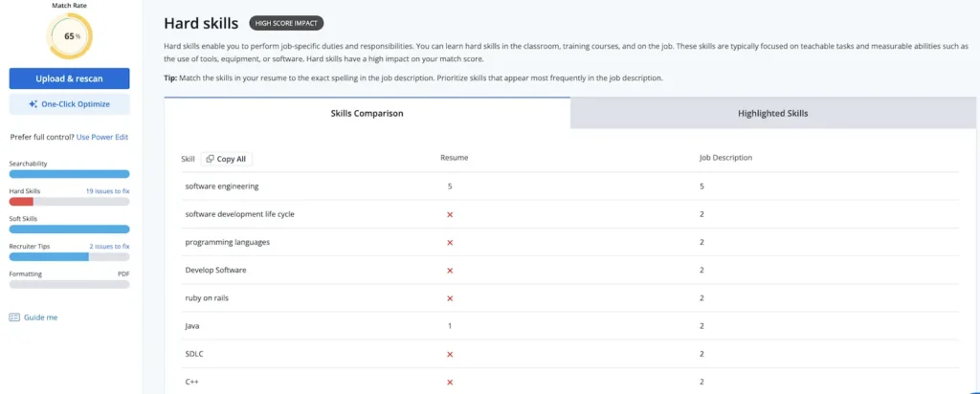Switch to the Highlighted Skills tab
980x394 pixels.
click(x=772, y=114)
